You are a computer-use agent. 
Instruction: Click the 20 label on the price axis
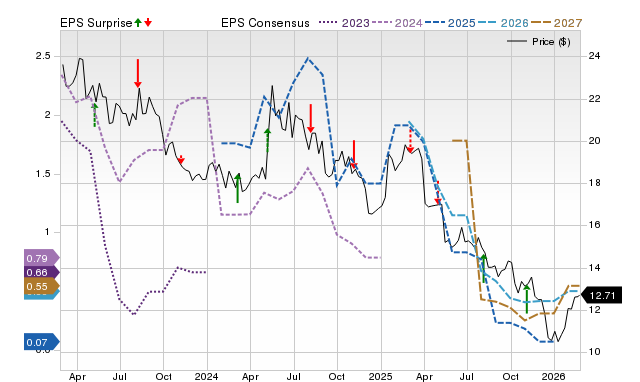tap(595, 141)
